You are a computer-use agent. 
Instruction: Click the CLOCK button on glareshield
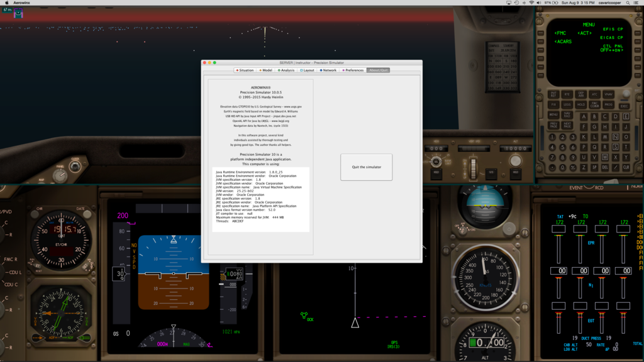[75, 167]
